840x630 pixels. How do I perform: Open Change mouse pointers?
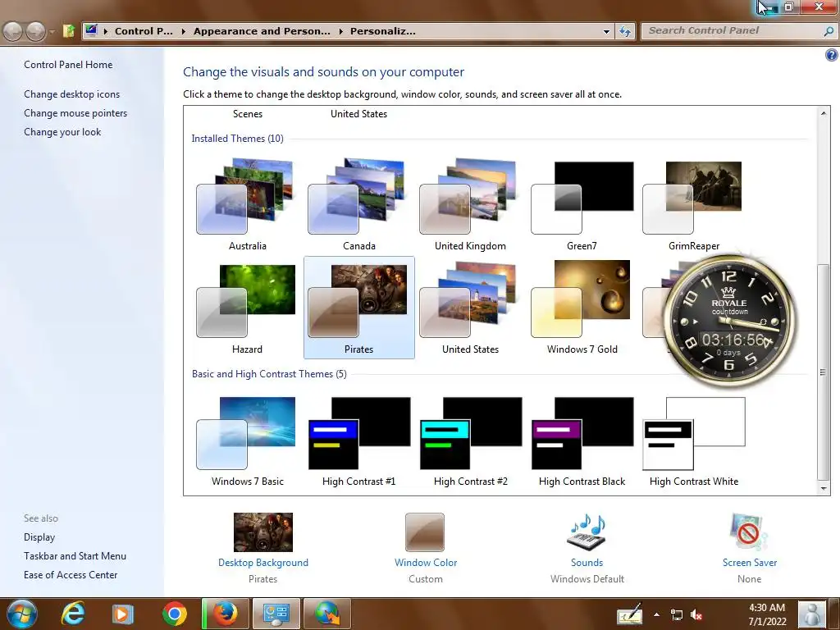coord(75,113)
